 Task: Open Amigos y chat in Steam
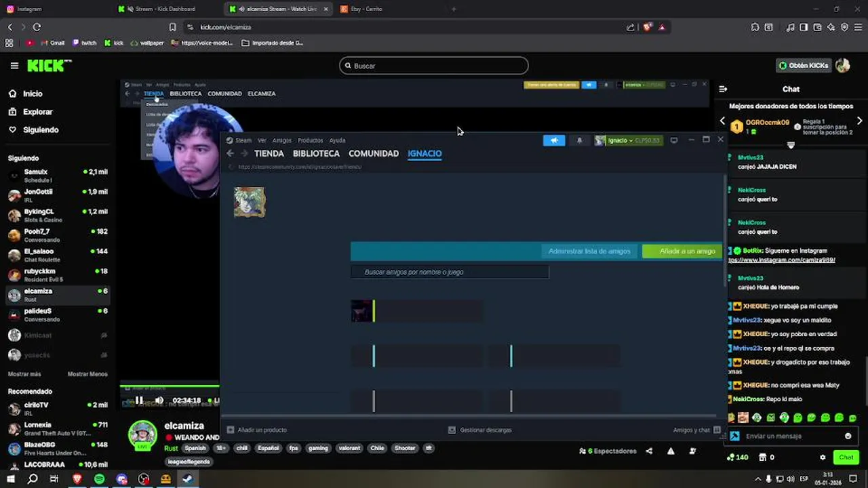696,430
